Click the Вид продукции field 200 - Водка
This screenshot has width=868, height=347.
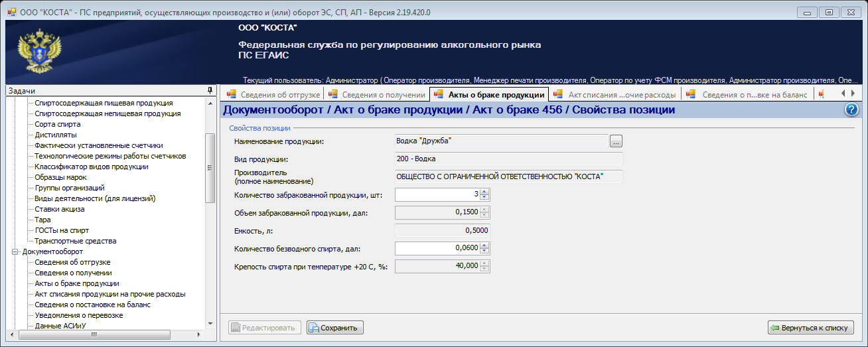point(508,159)
